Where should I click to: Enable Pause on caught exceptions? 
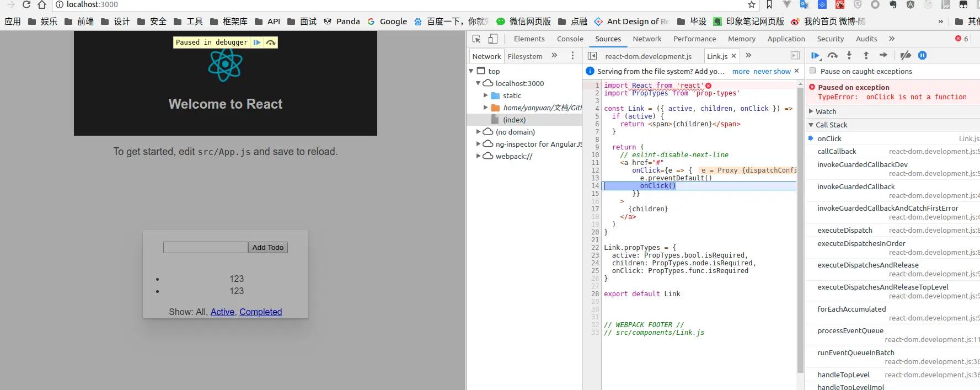[812, 71]
